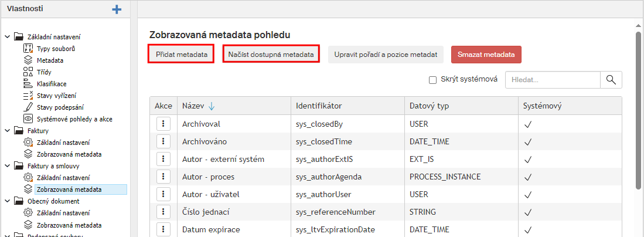
Task: Click Načíst dostupná metadata button
Action: (271, 55)
